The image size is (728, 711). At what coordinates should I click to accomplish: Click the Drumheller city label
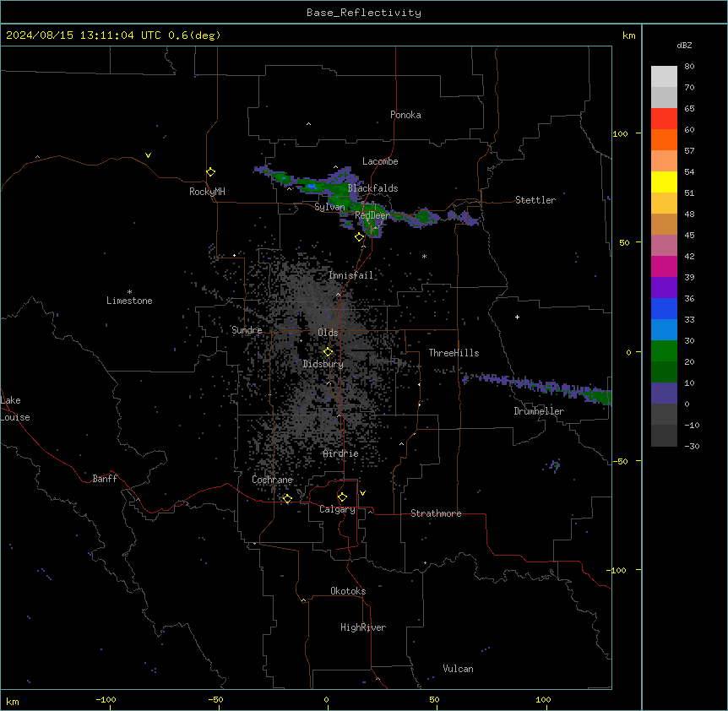[539, 411]
